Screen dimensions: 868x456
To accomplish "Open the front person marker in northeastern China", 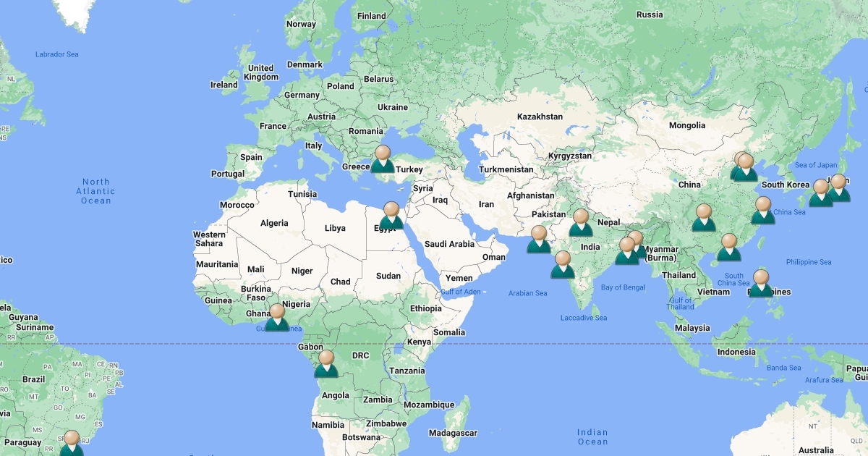I will point(746,168).
